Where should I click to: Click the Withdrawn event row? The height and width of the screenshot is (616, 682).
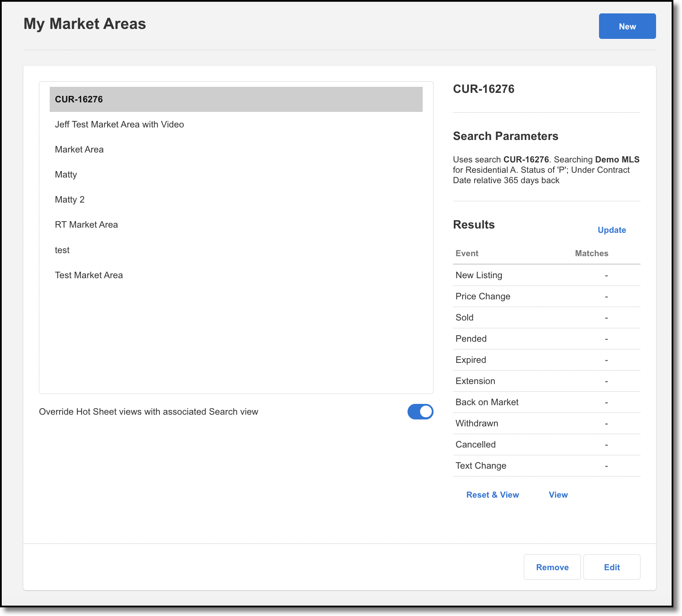pos(547,423)
